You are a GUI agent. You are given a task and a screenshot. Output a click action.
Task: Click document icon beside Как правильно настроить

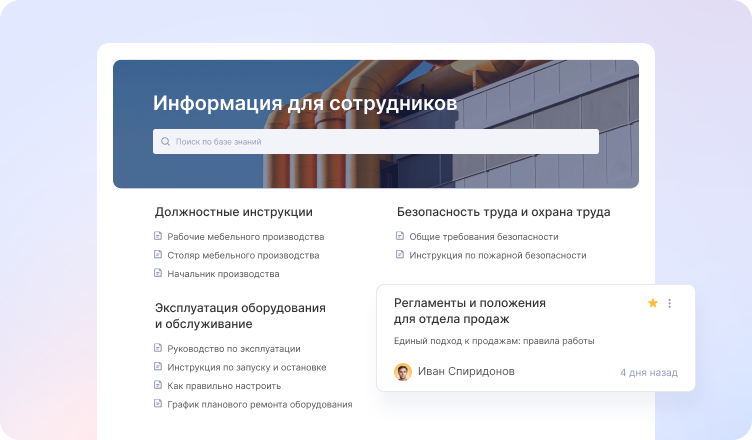157,385
